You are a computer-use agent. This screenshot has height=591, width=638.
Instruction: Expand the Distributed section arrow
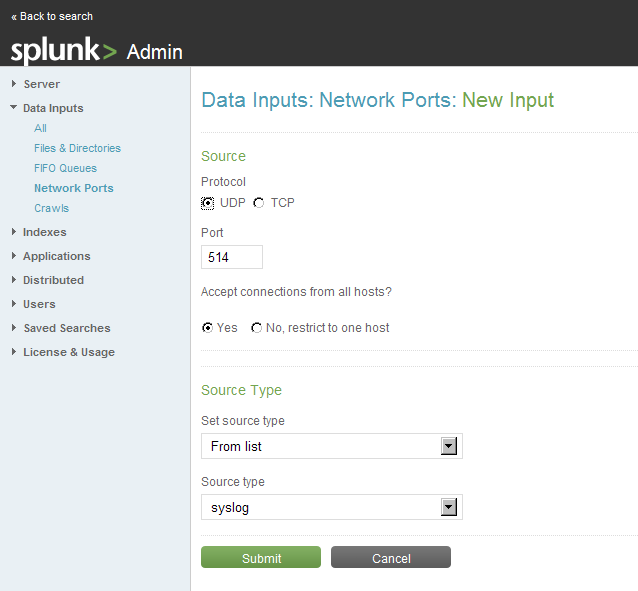click(14, 280)
